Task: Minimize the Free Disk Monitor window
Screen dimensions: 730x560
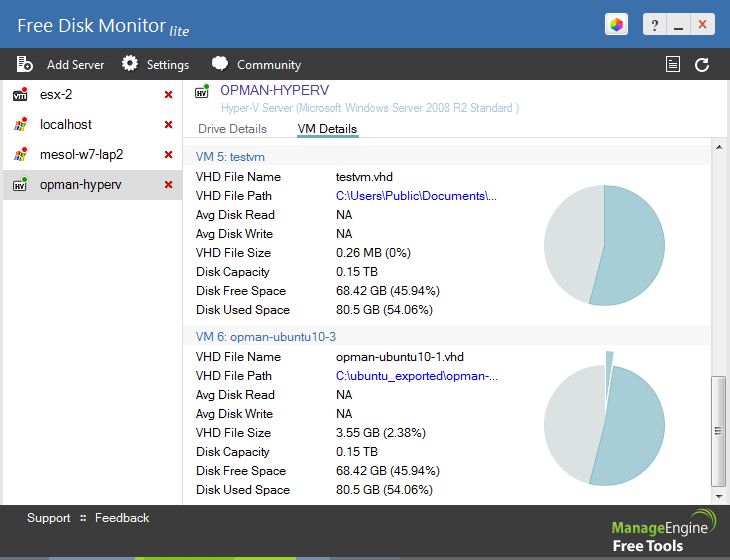Action: 678,24
